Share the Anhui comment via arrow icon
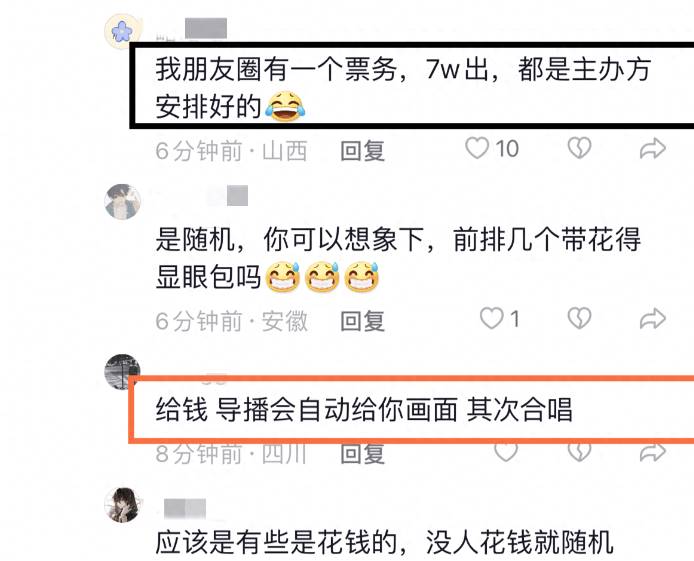Screen dimensions: 694x561 653,319
